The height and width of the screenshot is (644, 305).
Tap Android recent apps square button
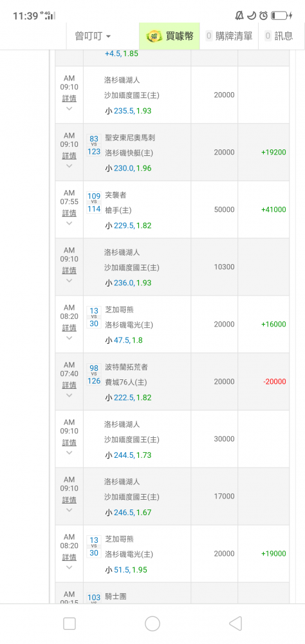(x=69, y=623)
